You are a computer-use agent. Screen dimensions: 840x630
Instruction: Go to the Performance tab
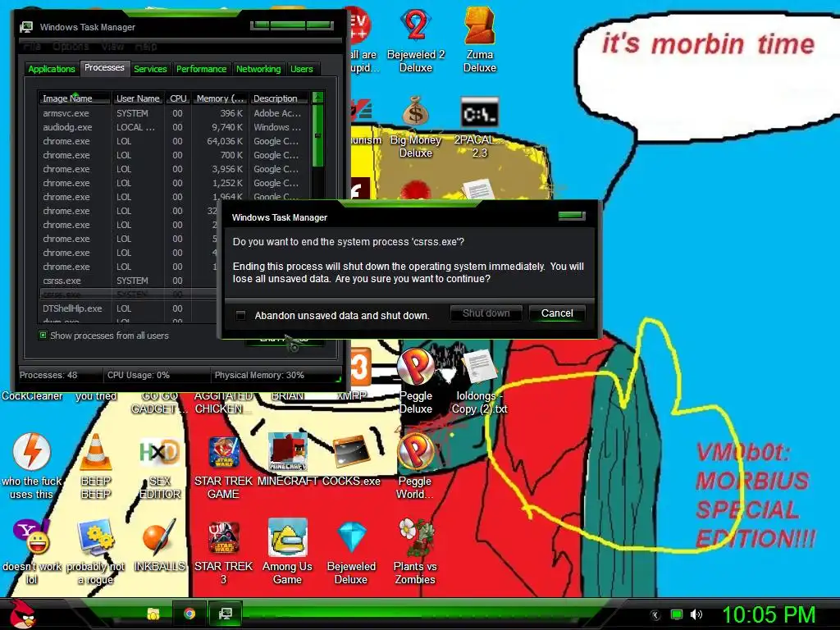202,69
